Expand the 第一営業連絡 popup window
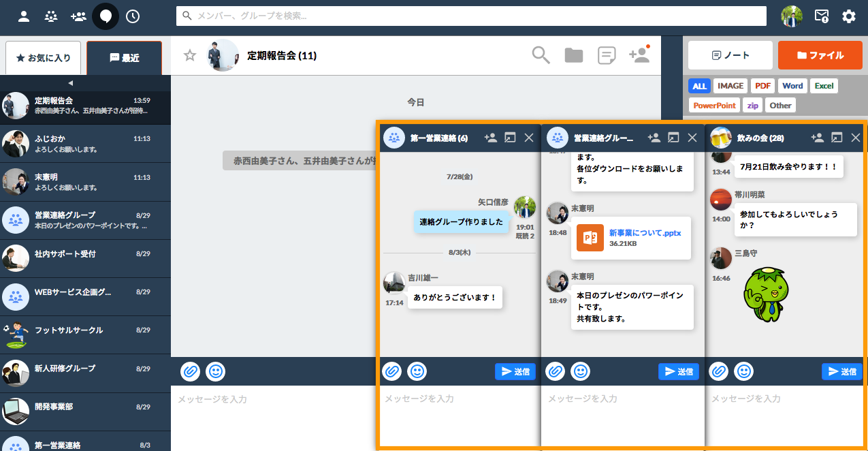The height and width of the screenshot is (451, 868). click(x=510, y=138)
